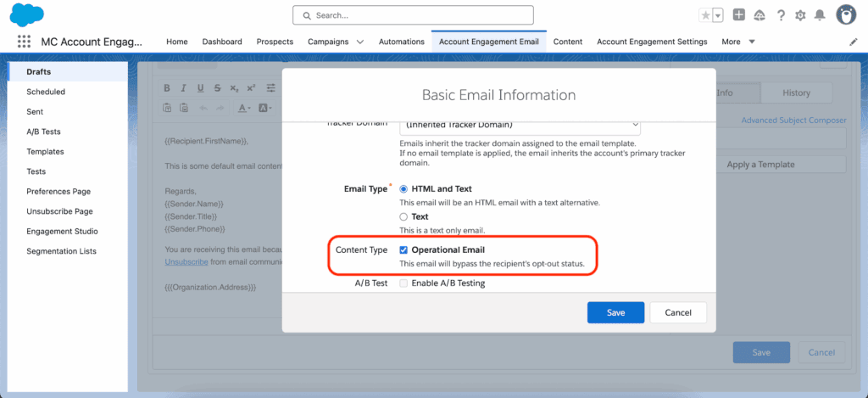Click the {{{Organization.Address}}} merge field text
Screen dimensions: 868x398
tap(211, 289)
